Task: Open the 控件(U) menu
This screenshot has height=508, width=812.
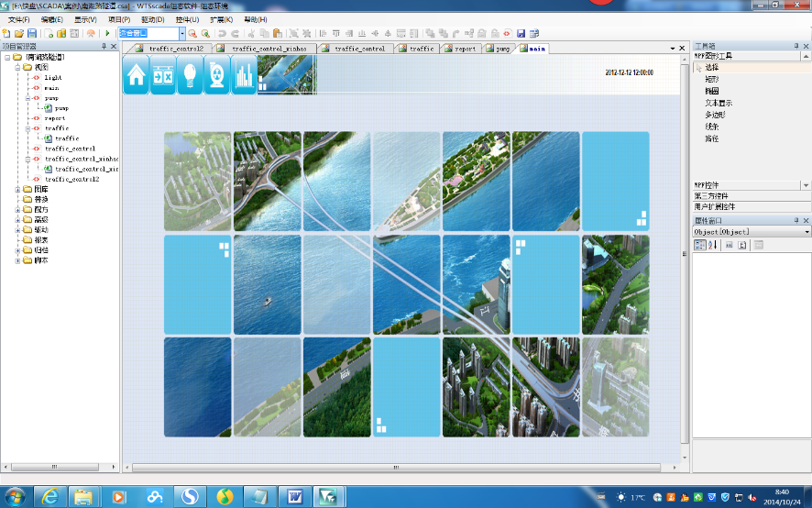Action: pyautogui.click(x=187, y=19)
